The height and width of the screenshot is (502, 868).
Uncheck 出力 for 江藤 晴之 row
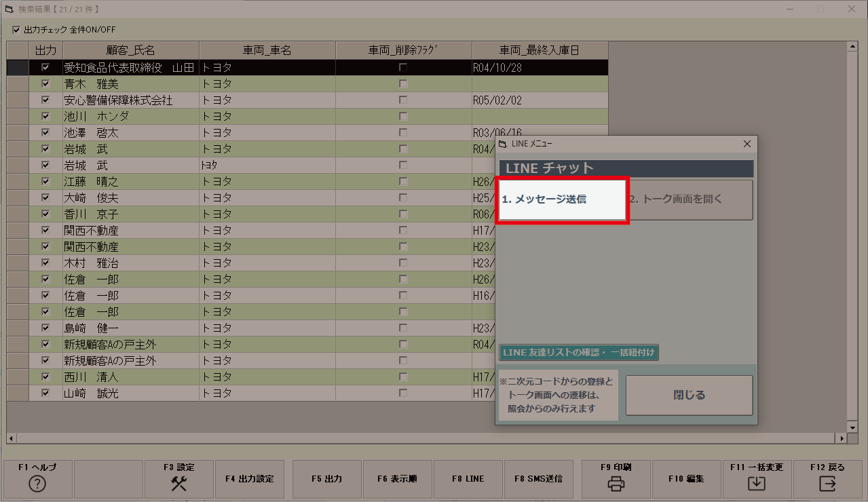[45, 182]
